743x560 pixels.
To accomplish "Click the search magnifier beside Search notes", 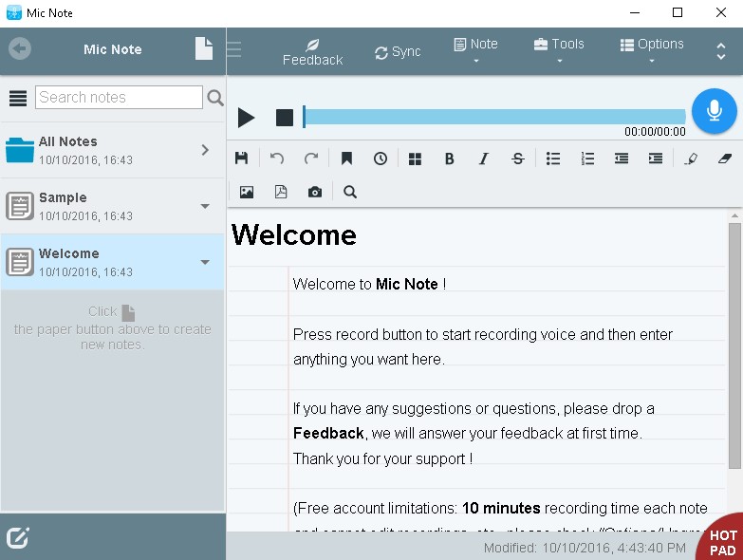I will tap(215, 98).
